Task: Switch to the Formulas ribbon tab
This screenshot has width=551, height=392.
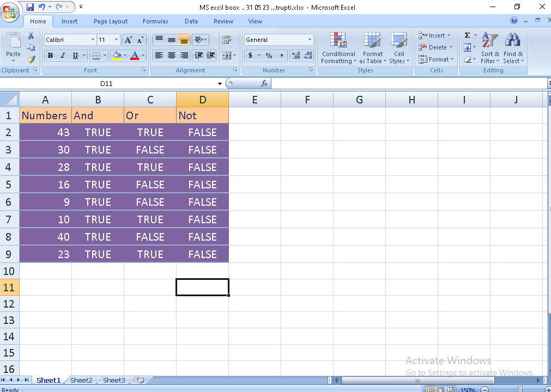Action: [x=155, y=21]
